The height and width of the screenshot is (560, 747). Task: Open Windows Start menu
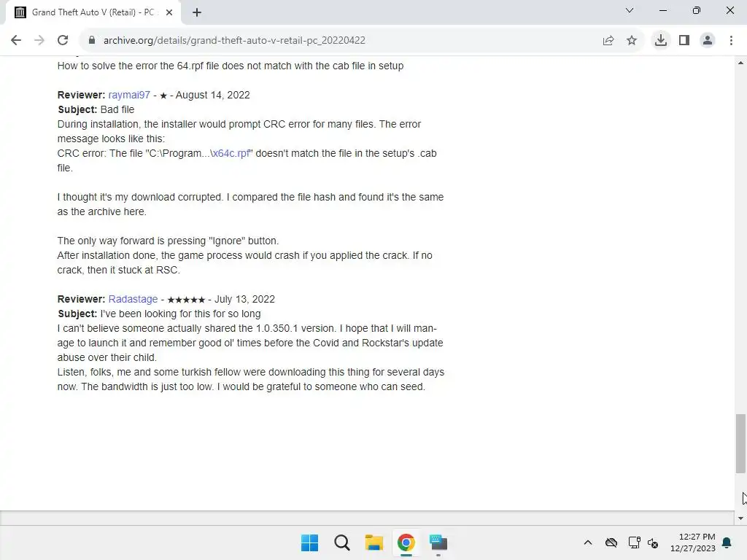309,542
